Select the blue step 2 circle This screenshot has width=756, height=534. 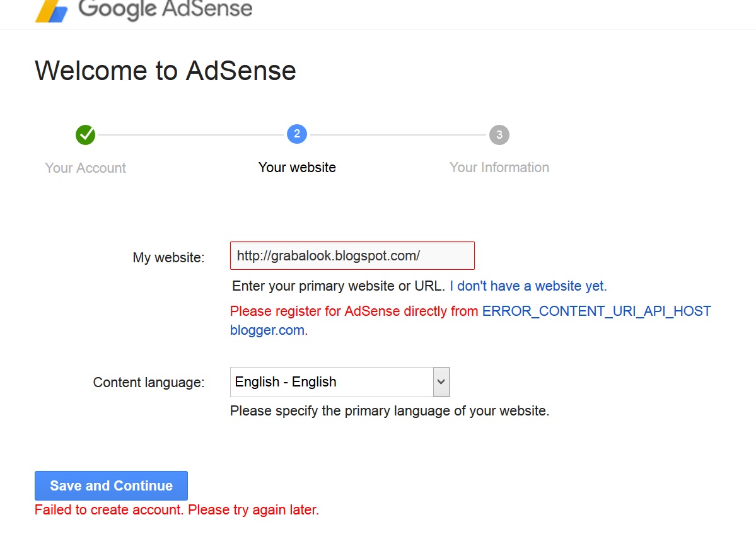[297, 134]
